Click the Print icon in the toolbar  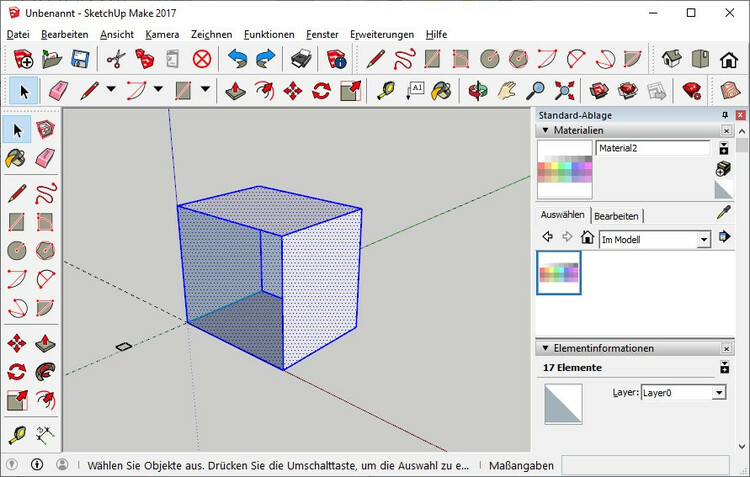click(x=302, y=59)
